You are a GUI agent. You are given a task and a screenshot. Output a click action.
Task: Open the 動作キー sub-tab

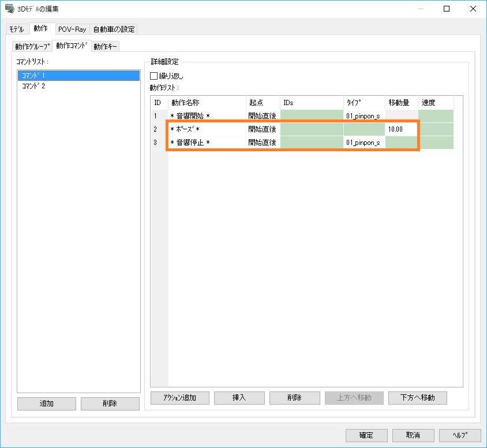(105, 46)
